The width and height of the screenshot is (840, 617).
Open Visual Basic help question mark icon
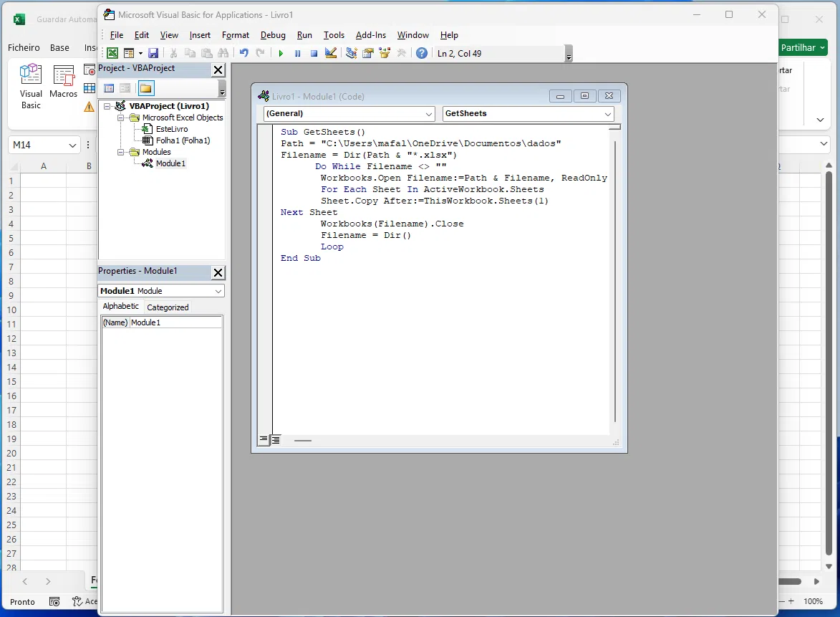(x=422, y=53)
